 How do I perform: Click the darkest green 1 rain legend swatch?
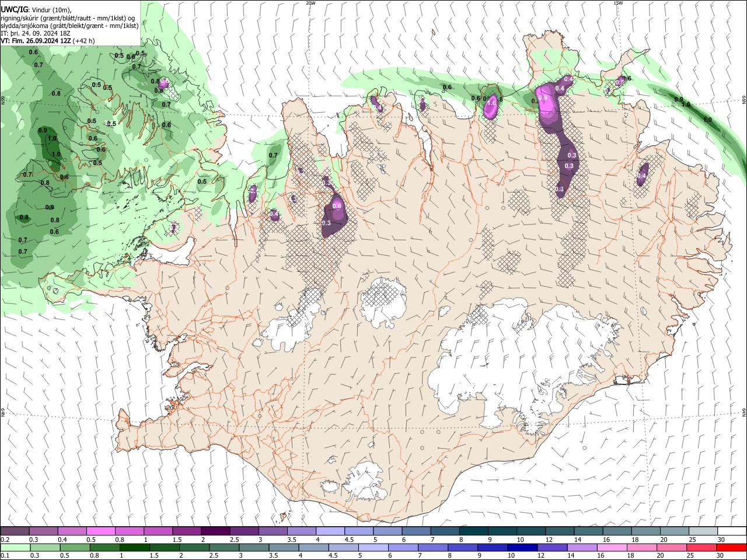(134, 548)
